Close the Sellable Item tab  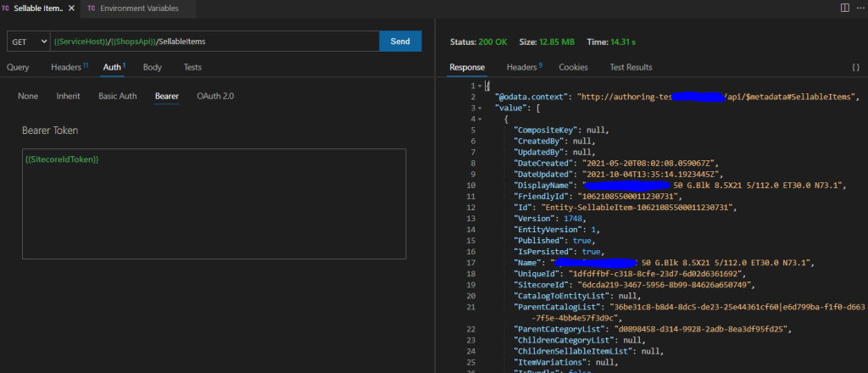[x=71, y=8]
